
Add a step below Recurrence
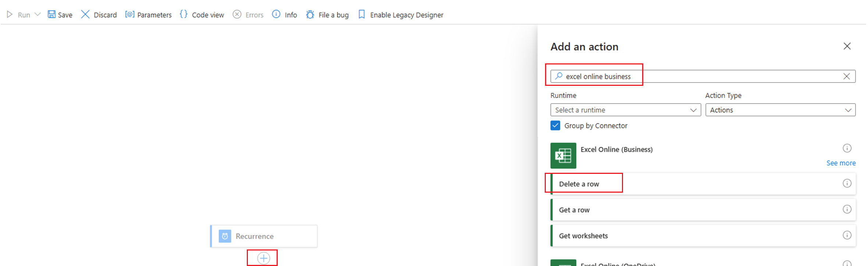tap(263, 258)
